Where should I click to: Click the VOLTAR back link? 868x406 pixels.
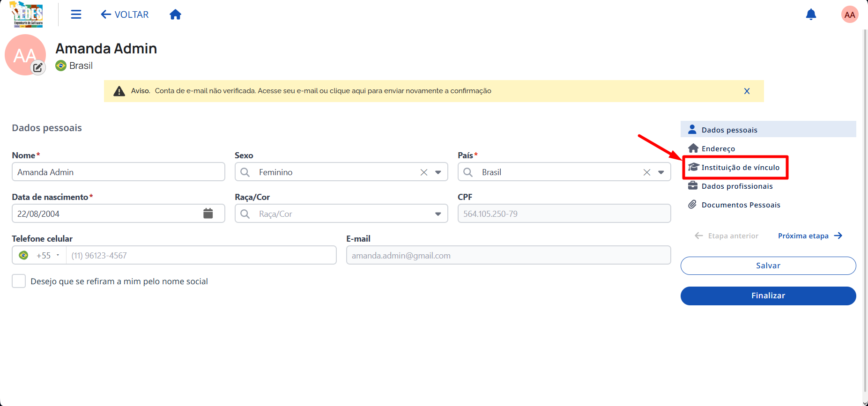click(125, 15)
